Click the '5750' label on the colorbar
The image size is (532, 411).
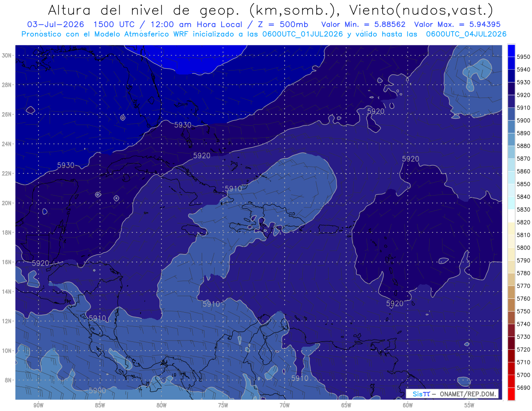click(524, 311)
